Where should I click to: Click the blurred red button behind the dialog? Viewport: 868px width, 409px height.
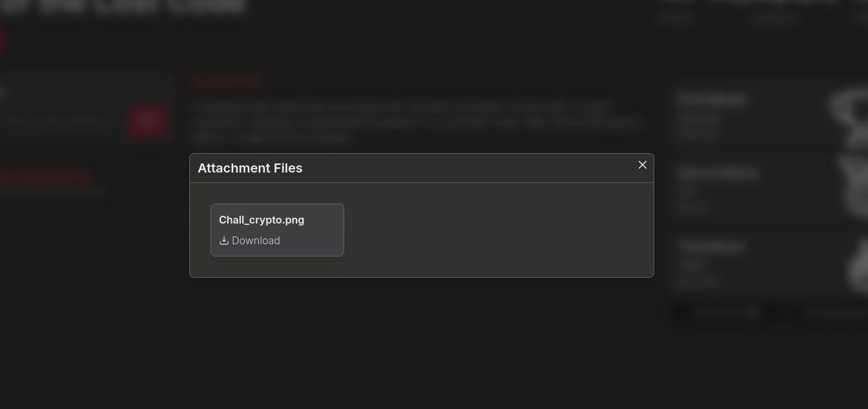tap(147, 121)
